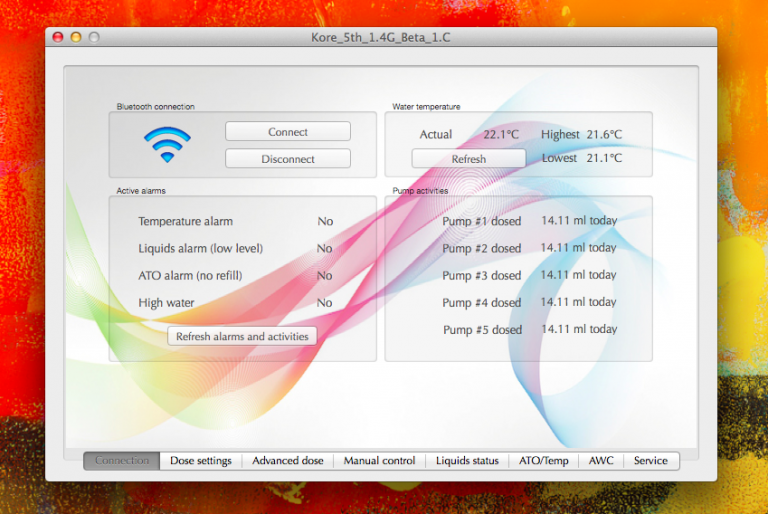The width and height of the screenshot is (768, 514).
Task: Switch to the Connection tab
Action: click(x=120, y=461)
